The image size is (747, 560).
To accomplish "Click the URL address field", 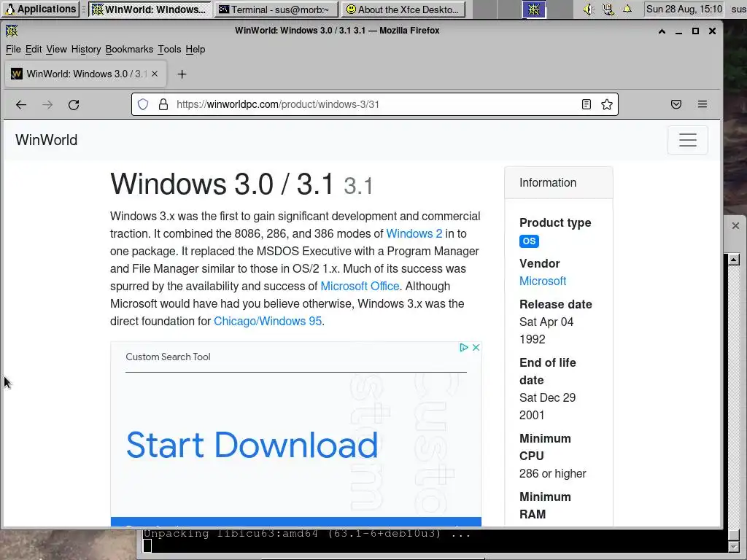I will click(x=376, y=104).
